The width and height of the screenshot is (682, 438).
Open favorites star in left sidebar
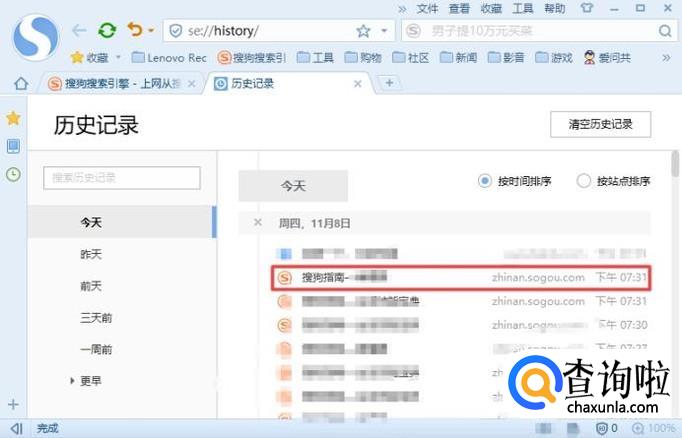[13, 118]
